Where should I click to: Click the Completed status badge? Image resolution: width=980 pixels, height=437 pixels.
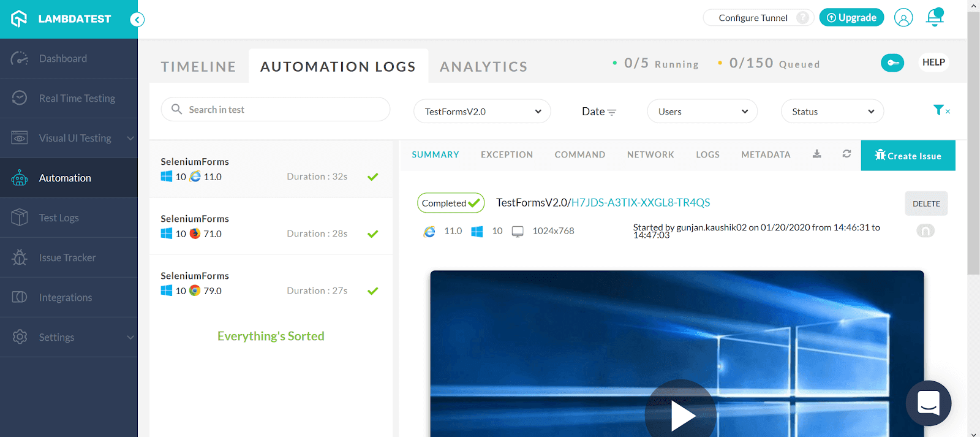pos(451,203)
